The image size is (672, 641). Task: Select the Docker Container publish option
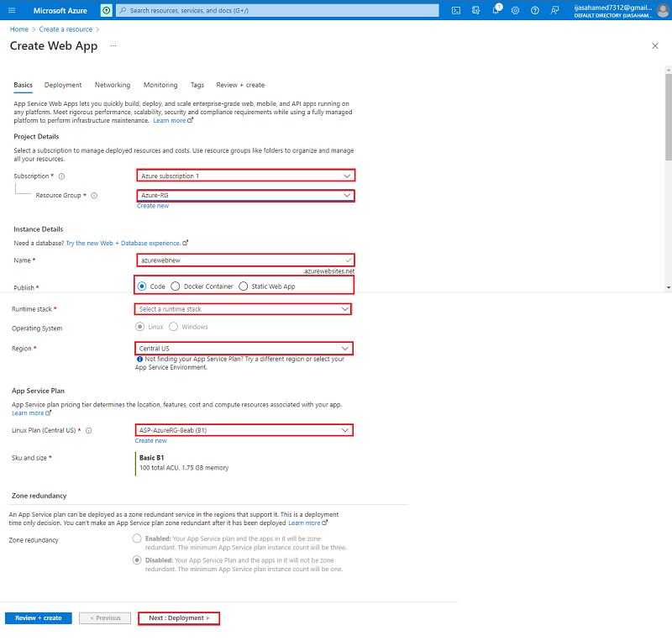click(174, 285)
